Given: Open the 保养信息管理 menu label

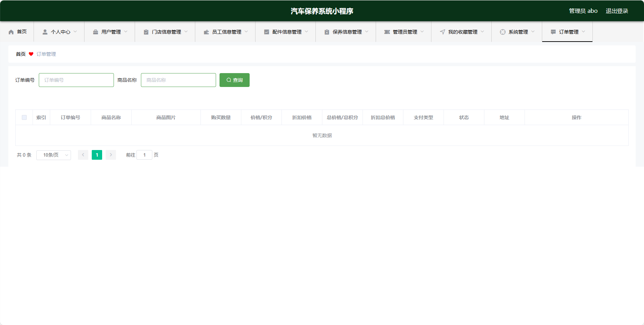Looking at the screenshot, I should tap(347, 32).
